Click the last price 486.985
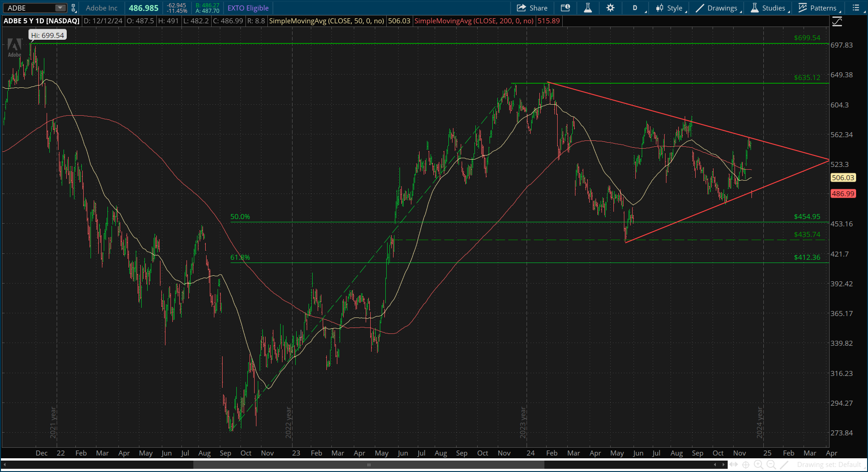868x472 pixels. tap(144, 8)
